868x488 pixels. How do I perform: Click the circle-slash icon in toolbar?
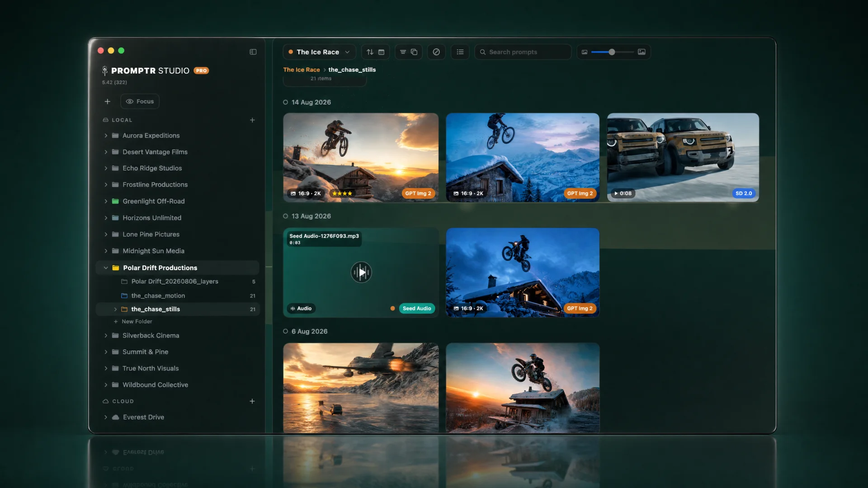click(x=436, y=52)
